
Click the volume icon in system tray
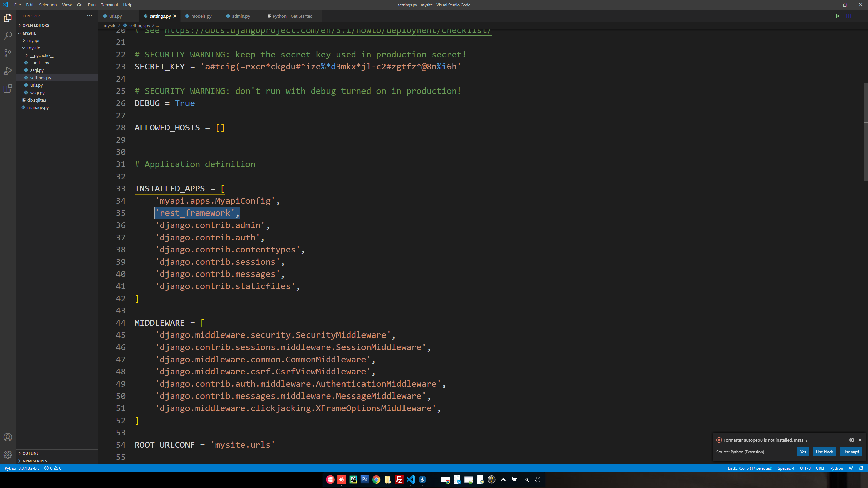pyautogui.click(x=538, y=480)
